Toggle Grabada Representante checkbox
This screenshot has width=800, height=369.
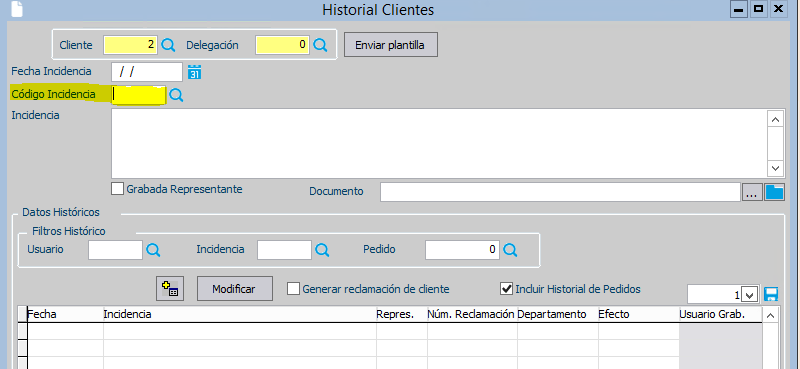(117, 189)
